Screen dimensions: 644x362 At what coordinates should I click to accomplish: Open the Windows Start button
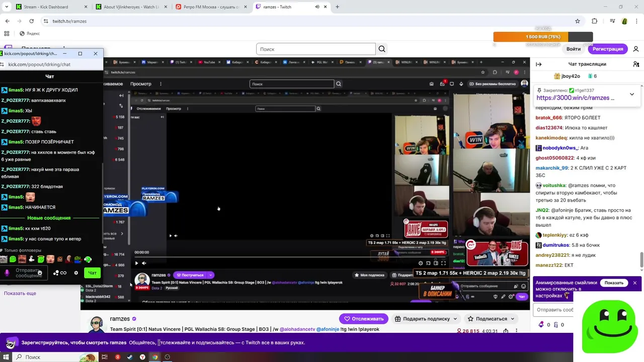coord(6,357)
